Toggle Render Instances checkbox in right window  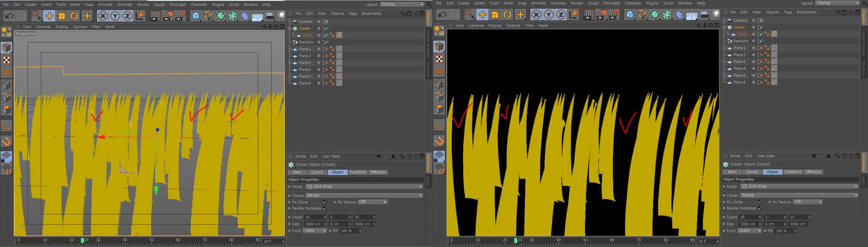coord(760,208)
